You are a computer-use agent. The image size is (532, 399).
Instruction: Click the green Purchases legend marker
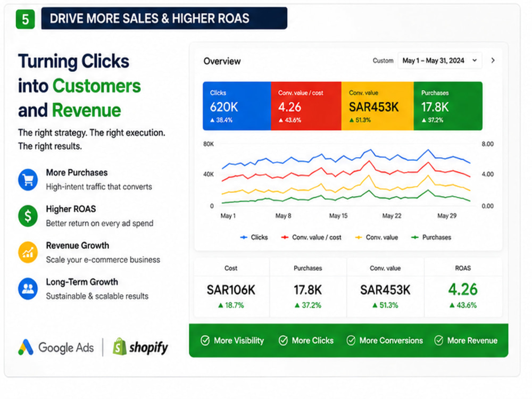tap(414, 237)
